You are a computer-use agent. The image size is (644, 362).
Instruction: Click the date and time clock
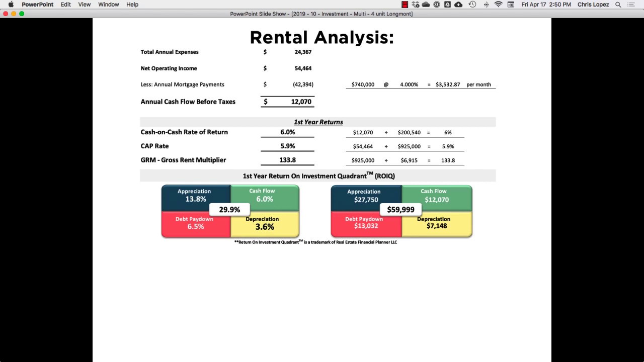[x=546, y=5]
